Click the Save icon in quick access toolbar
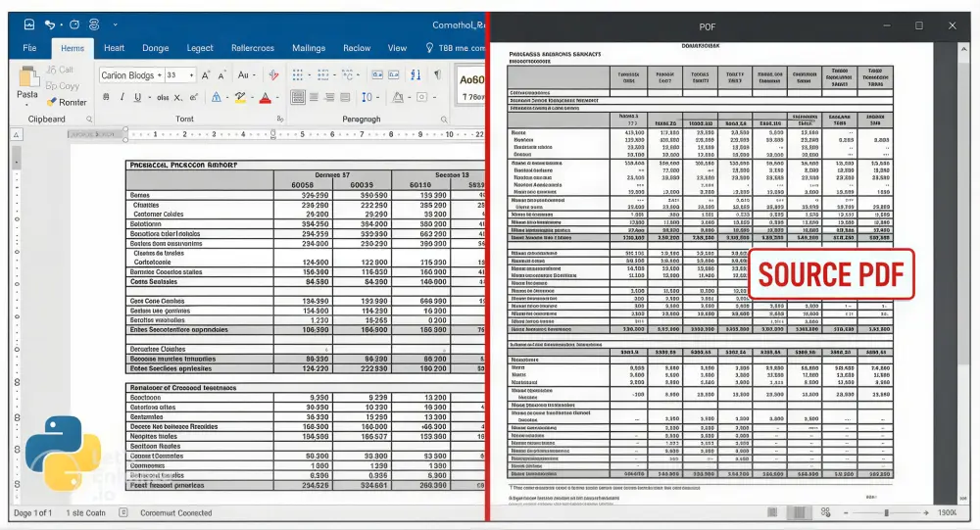The height and width of the screenshot is (530, 980). (29, 24)
